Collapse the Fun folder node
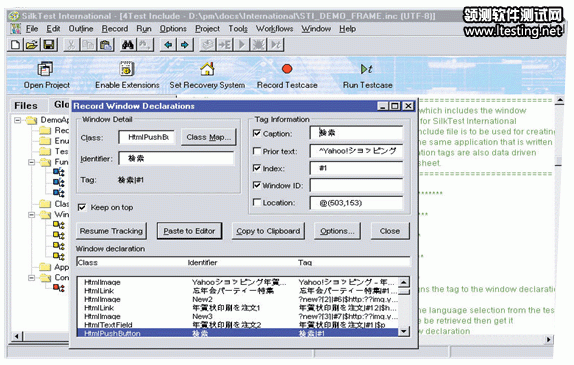574x365 pixels. click(x=32, y=162)
